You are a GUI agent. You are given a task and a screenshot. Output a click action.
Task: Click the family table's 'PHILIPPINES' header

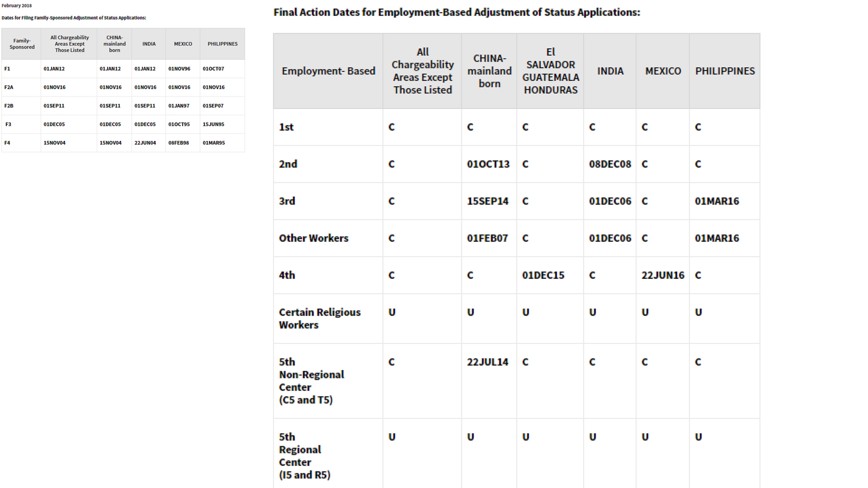222,44
